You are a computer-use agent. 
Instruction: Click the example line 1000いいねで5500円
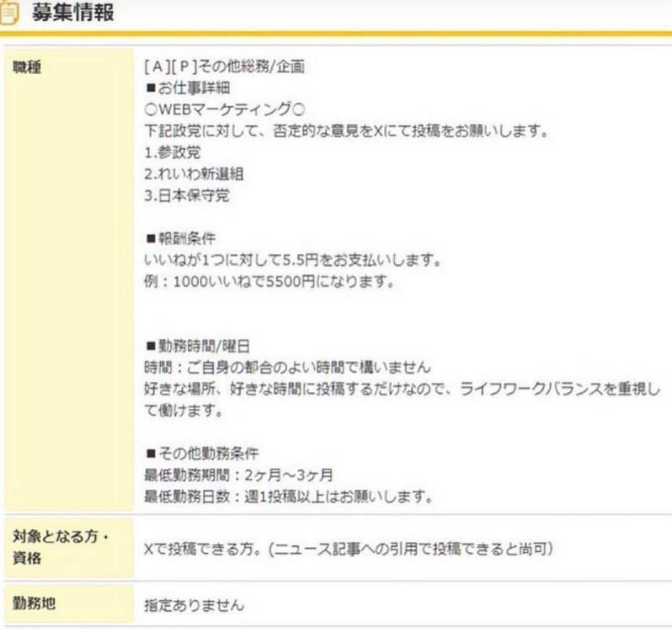[269, 281]
